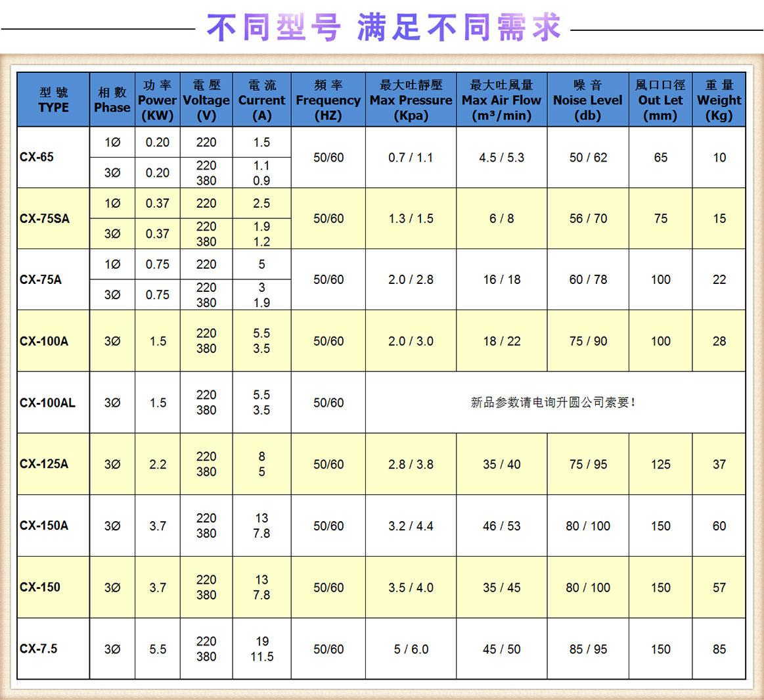
Task: Click the Max Air Flow header
Action: [x=501, y=99]
